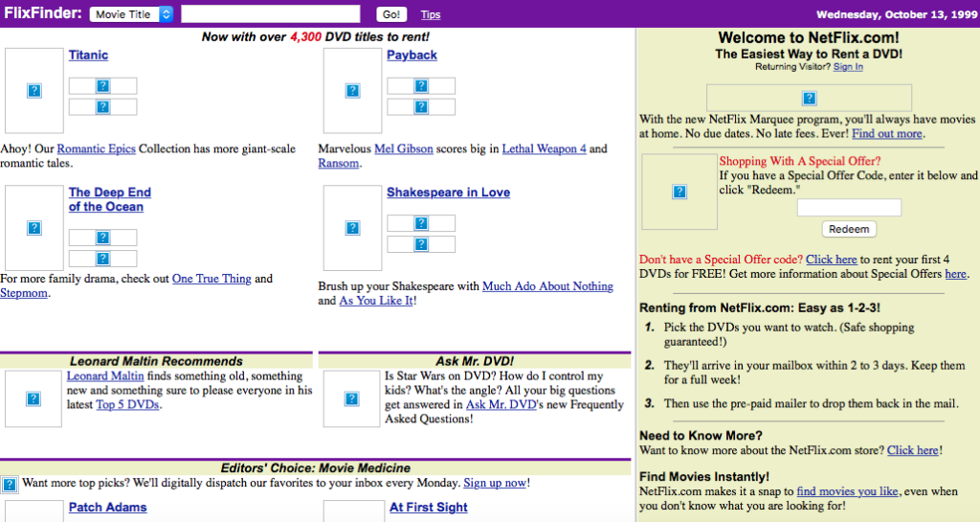
Task: Click first broken button image under Deep End of the Ocean
Action: tap(102, 238)
